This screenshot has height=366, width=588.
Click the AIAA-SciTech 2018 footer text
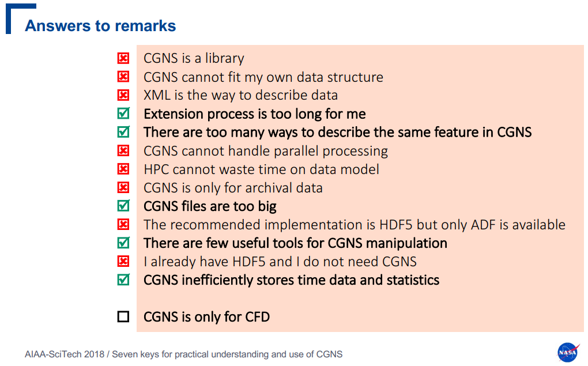[183, 354]
